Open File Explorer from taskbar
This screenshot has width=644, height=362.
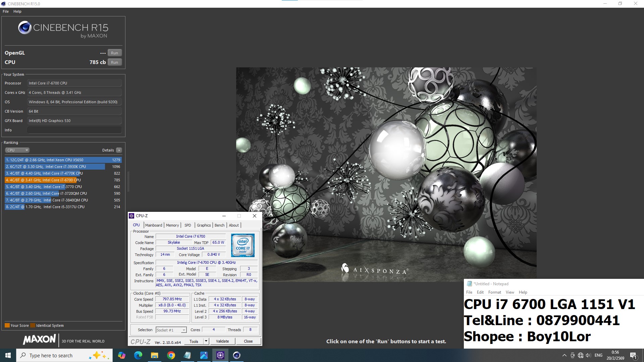[x=154, y=355]
